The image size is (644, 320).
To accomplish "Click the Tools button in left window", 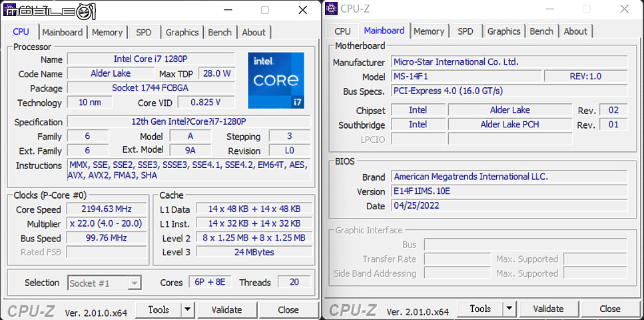I will (159, 310).
